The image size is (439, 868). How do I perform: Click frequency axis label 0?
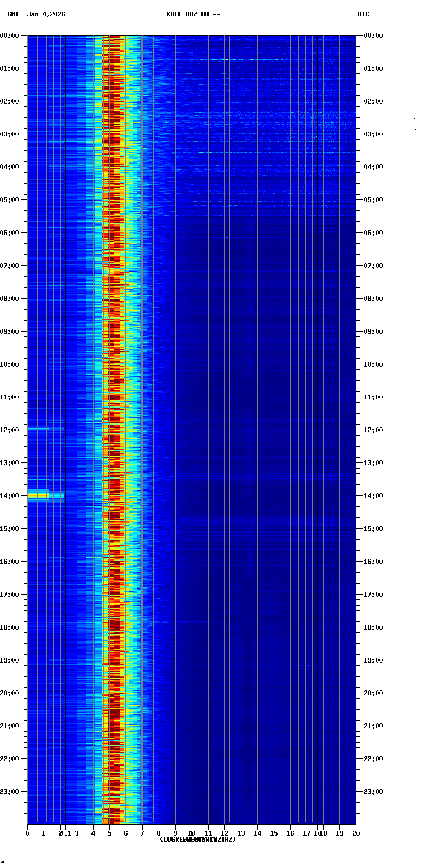(27, 833)
